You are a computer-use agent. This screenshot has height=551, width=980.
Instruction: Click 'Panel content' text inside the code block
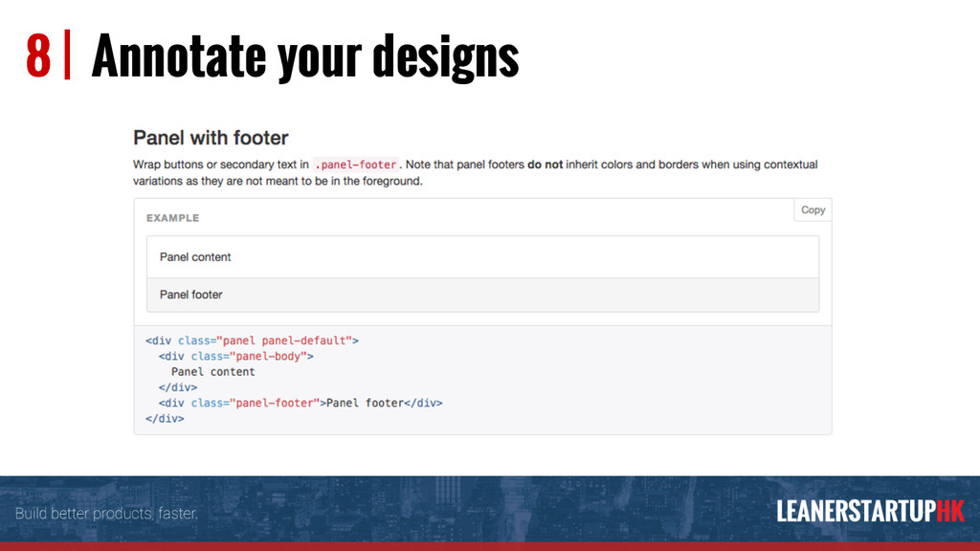pos(213,372)
